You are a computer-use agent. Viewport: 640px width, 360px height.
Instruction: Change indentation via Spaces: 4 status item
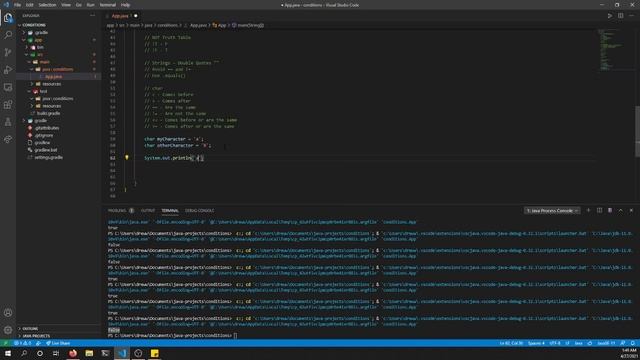[536, 343]
